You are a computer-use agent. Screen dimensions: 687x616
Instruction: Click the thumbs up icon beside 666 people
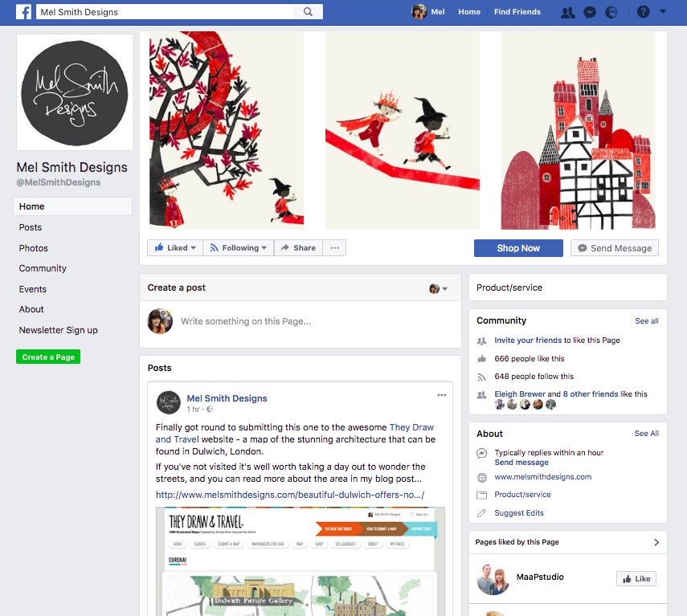[x=482, y=359]
